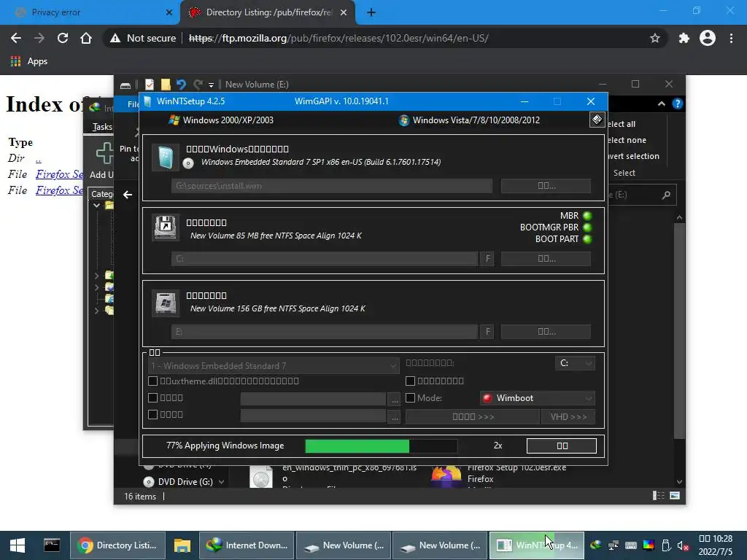The height and width of the screenshot is (560, 747).
Task: Click the Chrome address bar URL
Action: click(x=338, y=38)
